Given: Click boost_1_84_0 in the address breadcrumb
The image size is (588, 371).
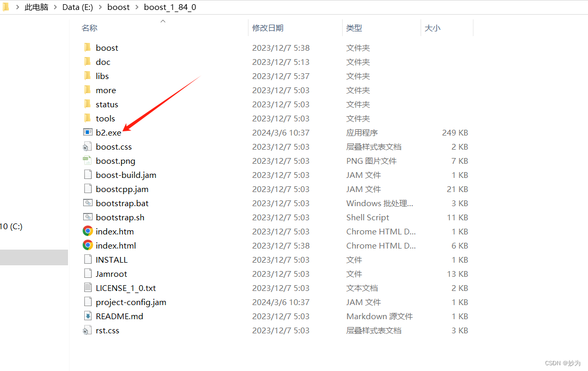Looking at the screenshot, I should tap(170, 7).
